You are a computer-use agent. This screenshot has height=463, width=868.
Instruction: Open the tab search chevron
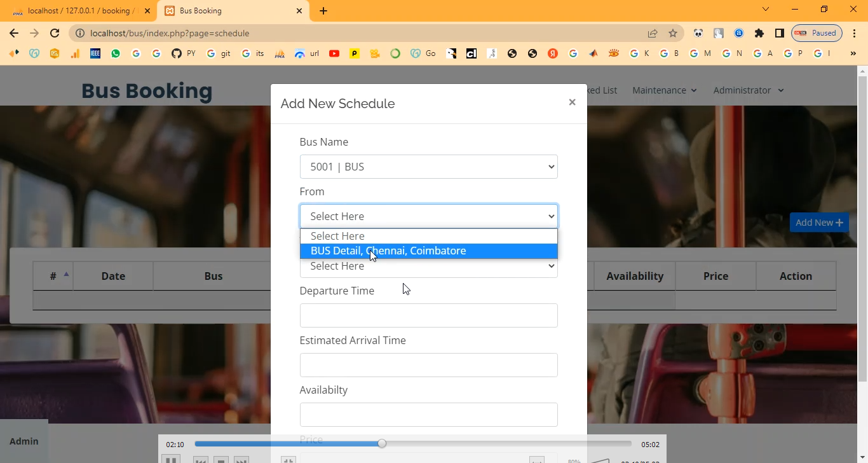766,10
